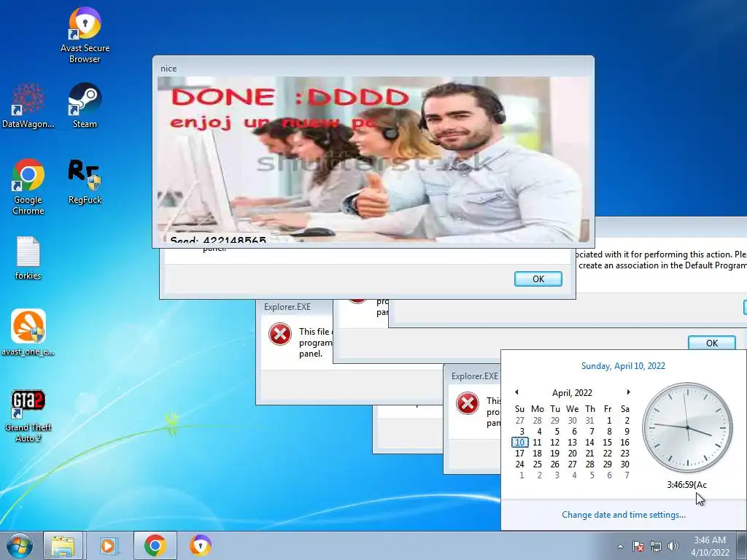Select April 20 in the calendar

point(572,454)
